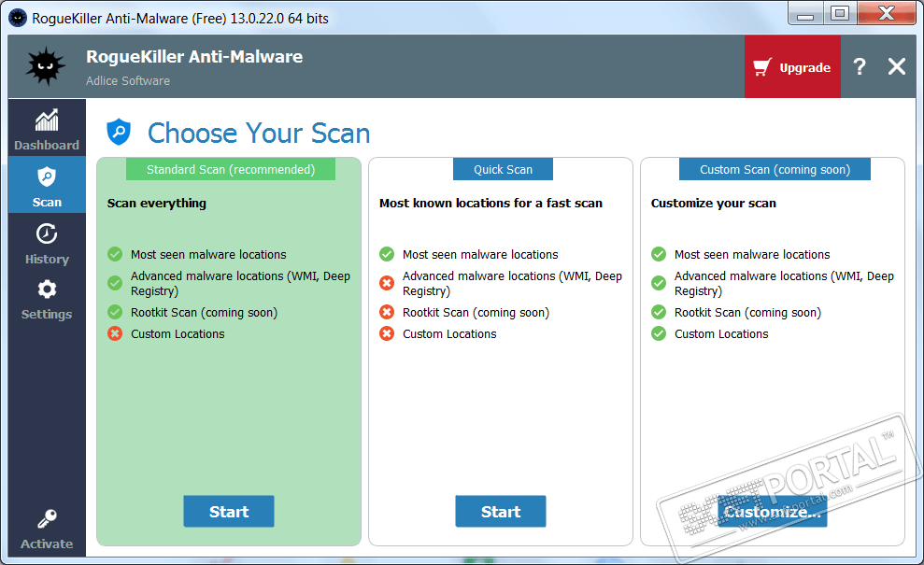Screen dimensions: 924x565
Task: Click green check for Standard Most seen malware locations
Action: [x=115, y=254]
